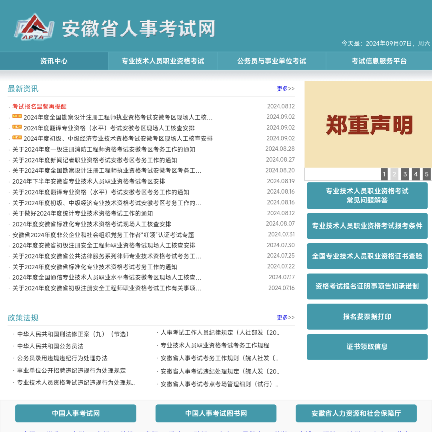Open 事业单位公开招聘违纪违规行为处理规定 link
Image resolution: width=432 pixels, height=432 pixels.
(71, 370)
